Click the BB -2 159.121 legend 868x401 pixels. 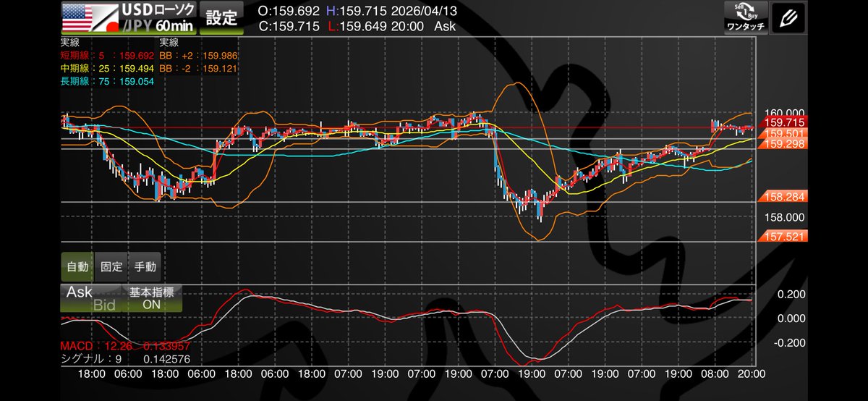[x=199, y=69]
